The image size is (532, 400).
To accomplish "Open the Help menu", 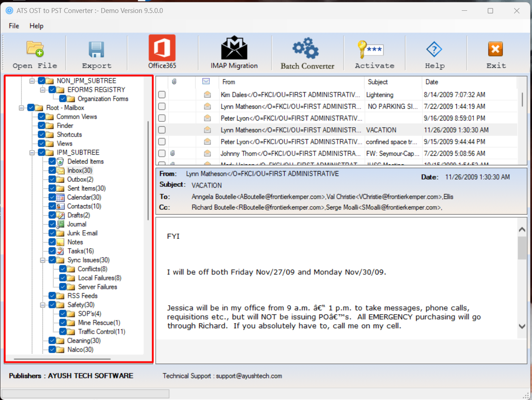I will (x=36, y=26).
